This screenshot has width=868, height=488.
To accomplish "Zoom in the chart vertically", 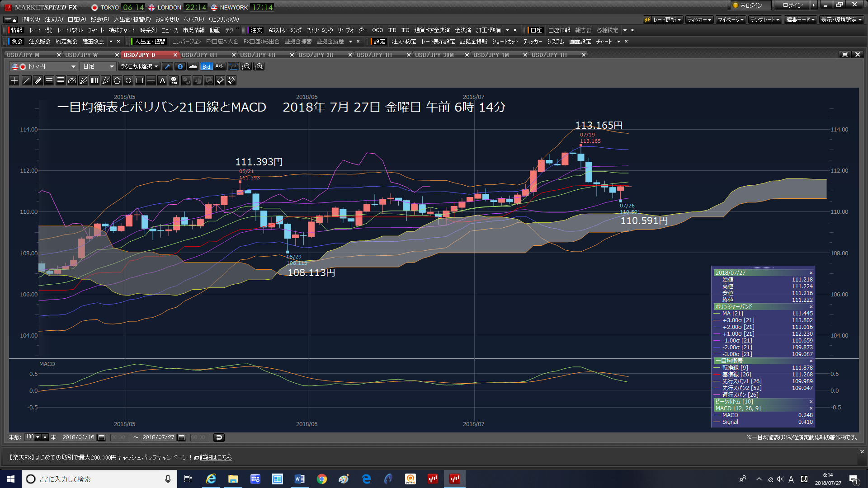I will [x=259, y=66].
